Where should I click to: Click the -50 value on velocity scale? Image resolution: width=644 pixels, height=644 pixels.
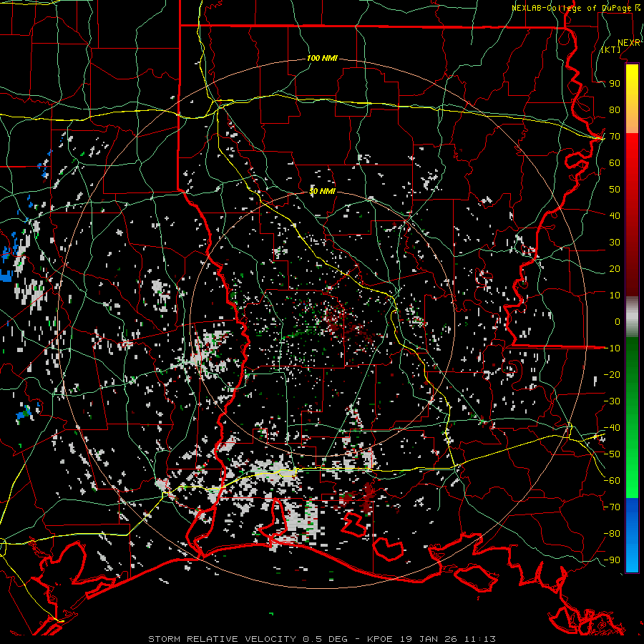pyautogui.click(x=612, y=454)
